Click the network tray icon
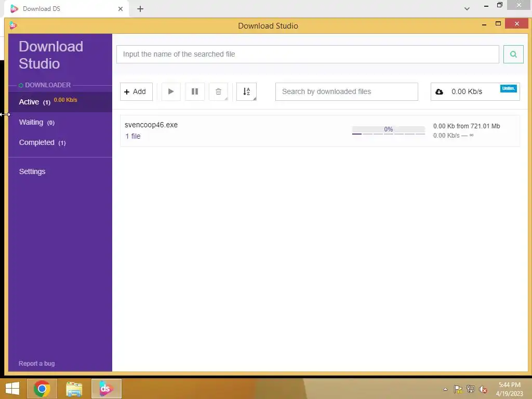Viewport: 532px width, 399px height. (x=471, y=389)
